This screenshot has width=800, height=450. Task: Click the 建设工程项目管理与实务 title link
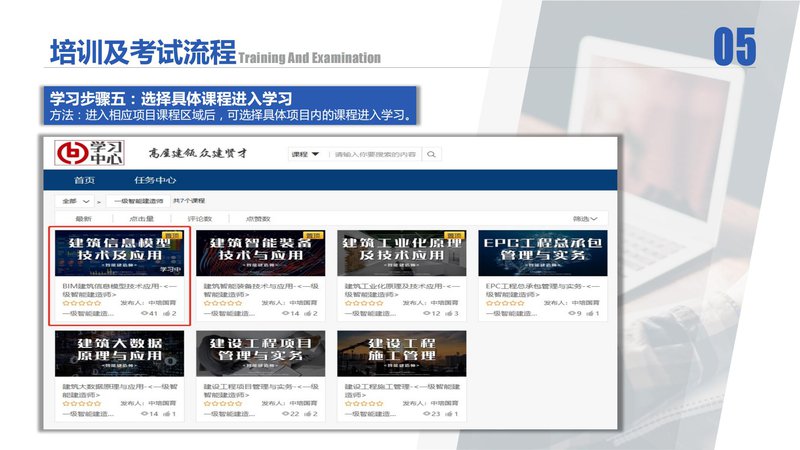[261, 391]
